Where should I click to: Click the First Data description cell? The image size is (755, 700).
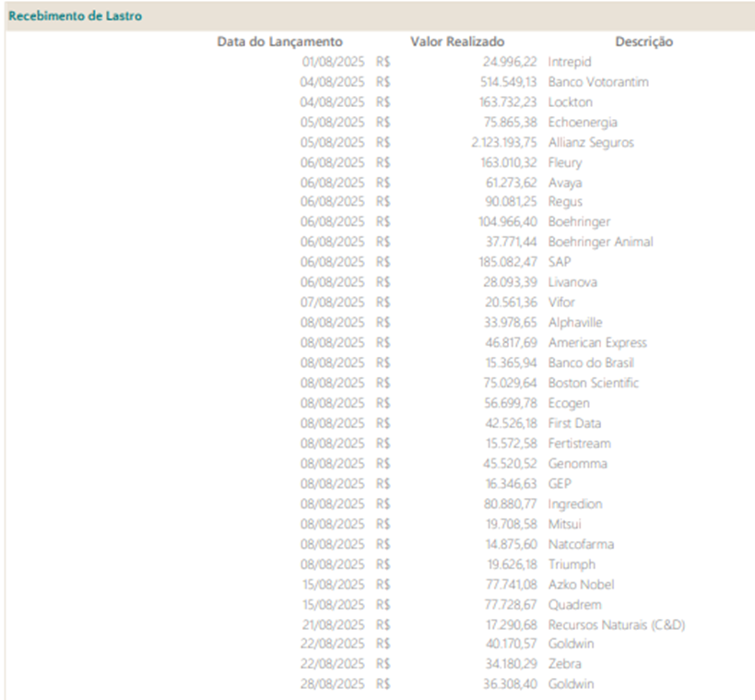pos(574,423)
